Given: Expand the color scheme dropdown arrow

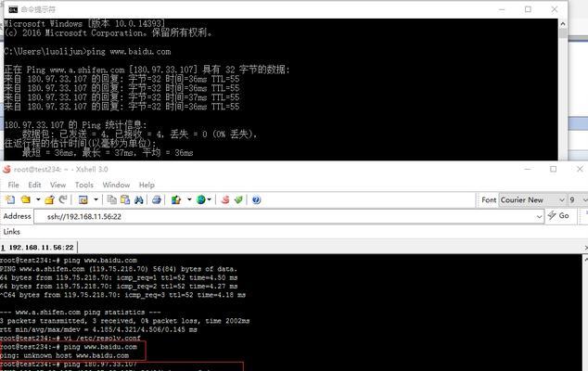Looking at the screenshot, I should click(189, 199).
